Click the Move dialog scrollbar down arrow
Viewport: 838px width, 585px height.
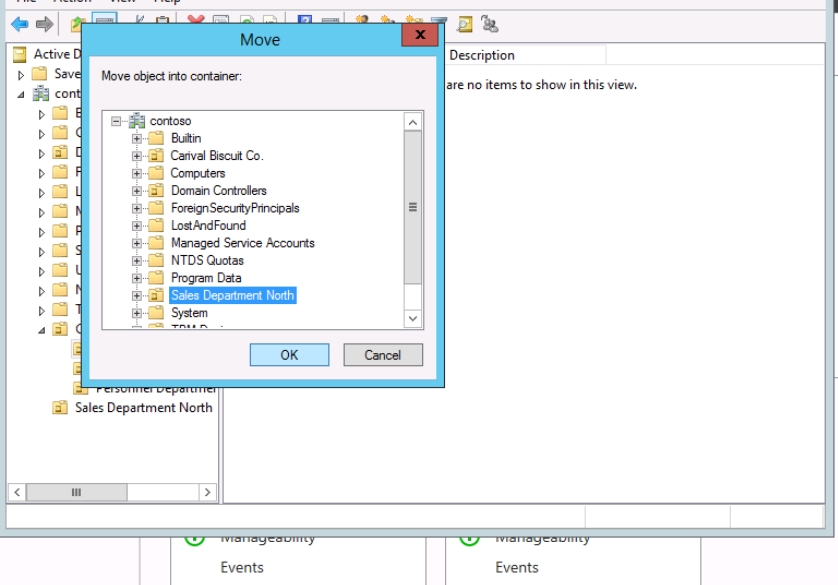[x=413, y=319]
